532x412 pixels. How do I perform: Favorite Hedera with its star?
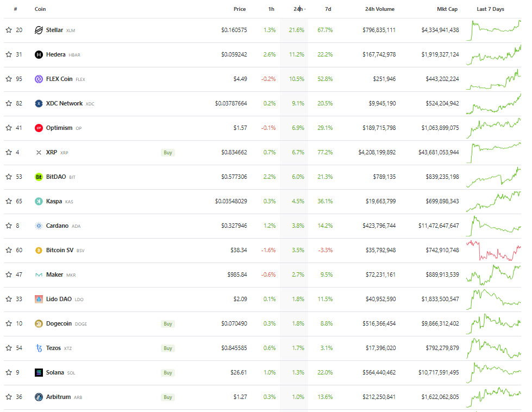[x=9, y=54]
